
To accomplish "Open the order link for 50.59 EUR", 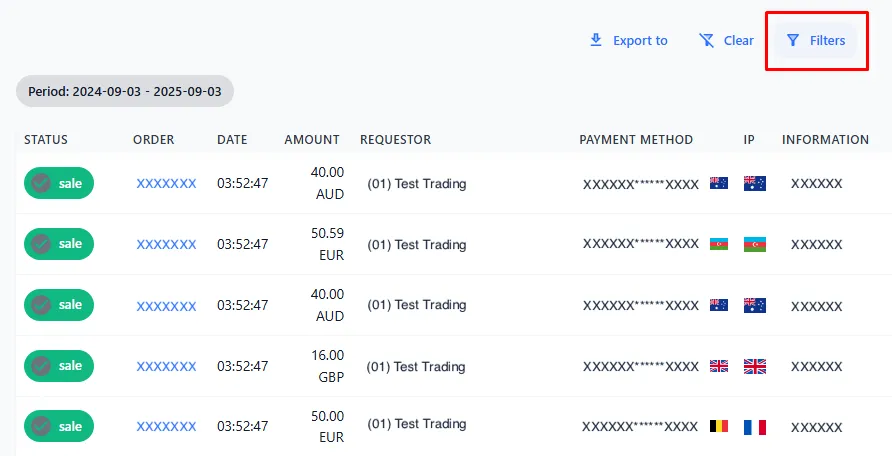I will point(166,245).
